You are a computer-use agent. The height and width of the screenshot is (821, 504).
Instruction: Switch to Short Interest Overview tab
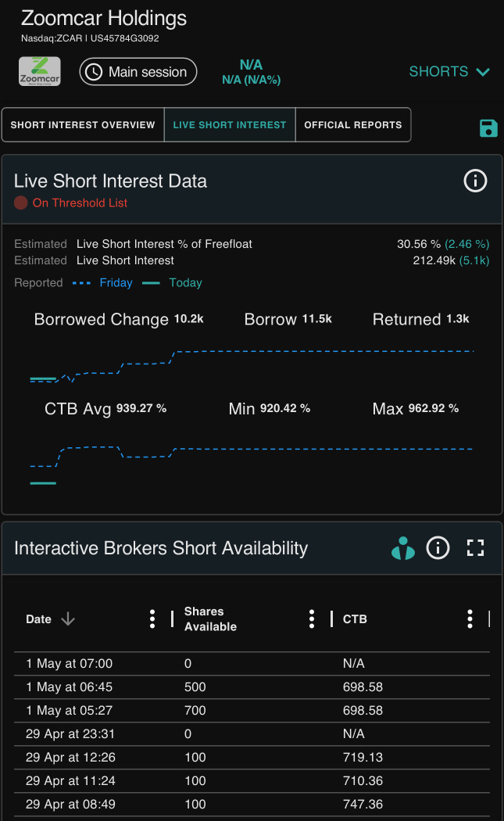point(83,124)
